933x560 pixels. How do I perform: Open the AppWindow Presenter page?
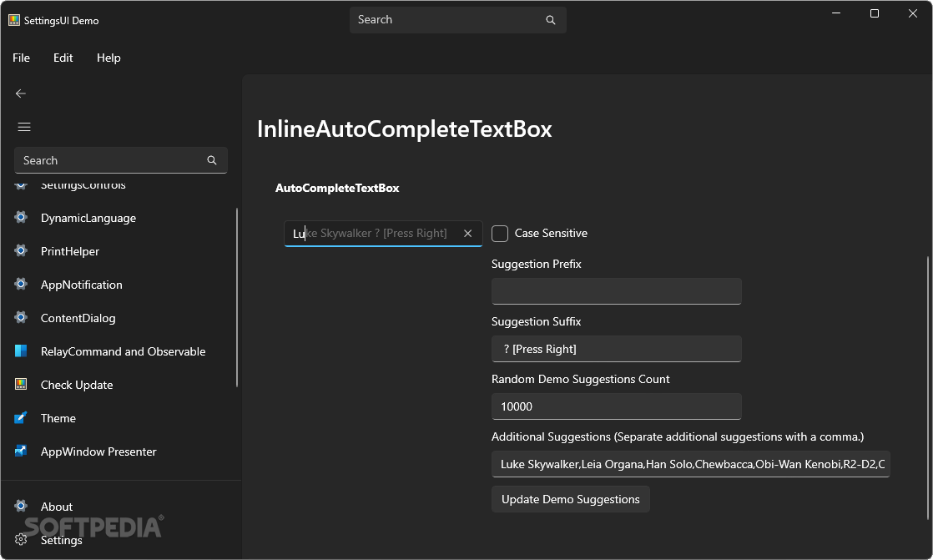[x=119, y=452]
